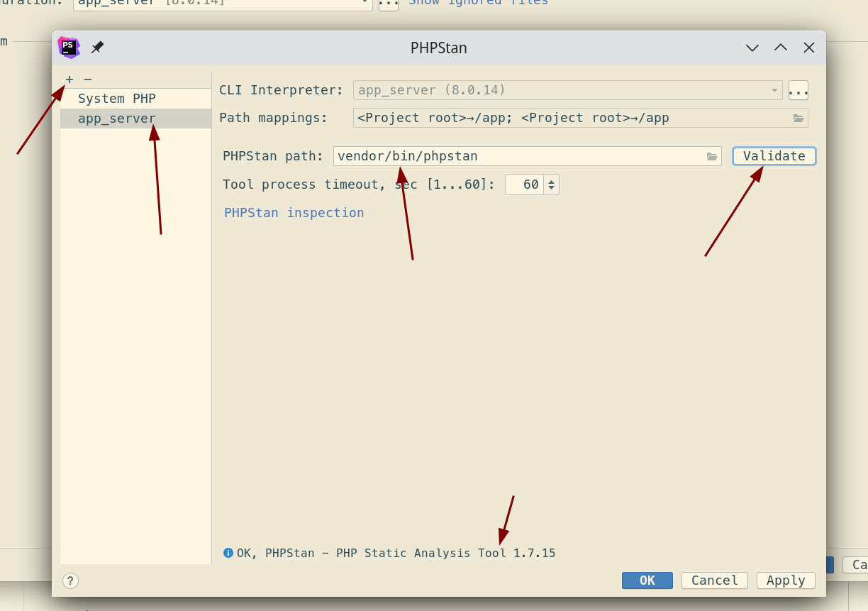This screenshot has width=868, height=611.
Task: Add a new PHP interpreter with plus icon
Action: pos(69,79)
